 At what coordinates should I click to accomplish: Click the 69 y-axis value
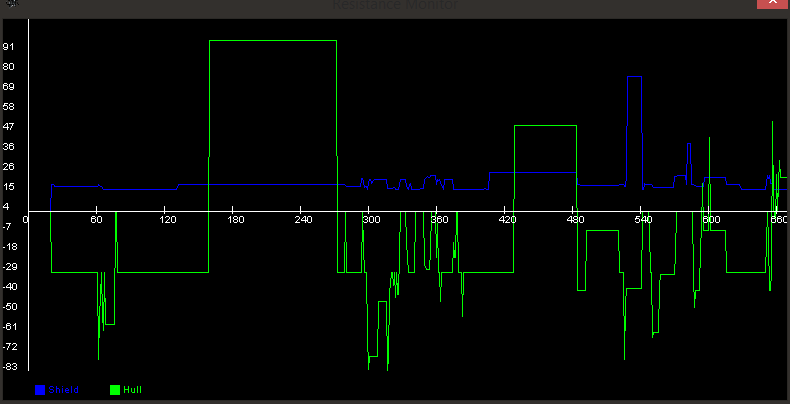click(9, 87)
